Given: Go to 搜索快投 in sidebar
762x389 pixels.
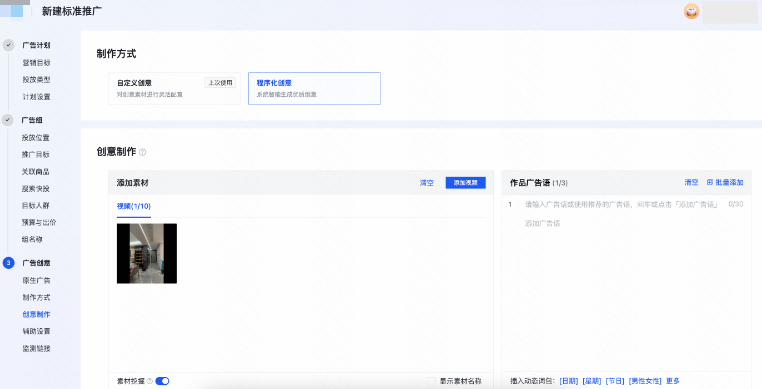Looking at the screenshot, I should click(x=35, y=189).
